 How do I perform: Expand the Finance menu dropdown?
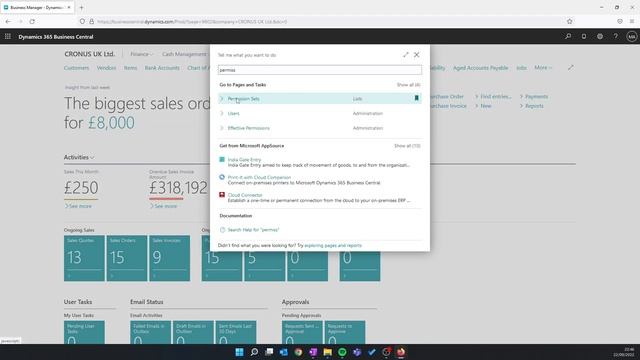[141, 54]
